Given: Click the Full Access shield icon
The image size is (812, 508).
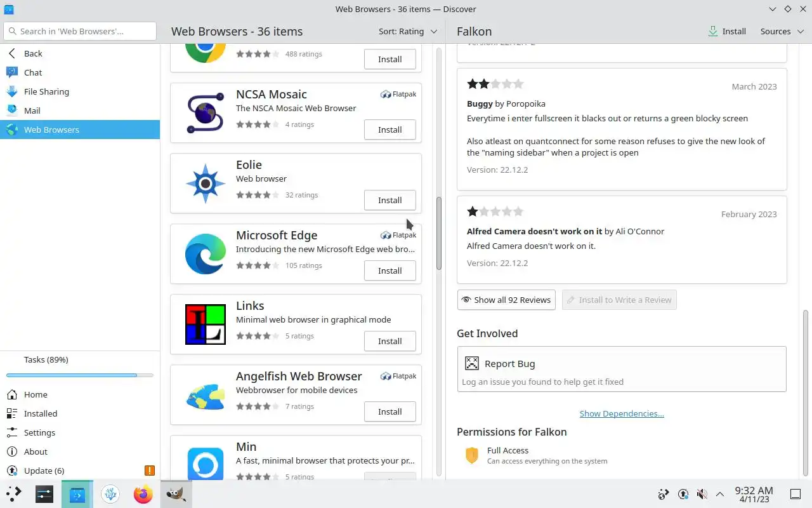Looking at the screenshot, I should point(471,455).
